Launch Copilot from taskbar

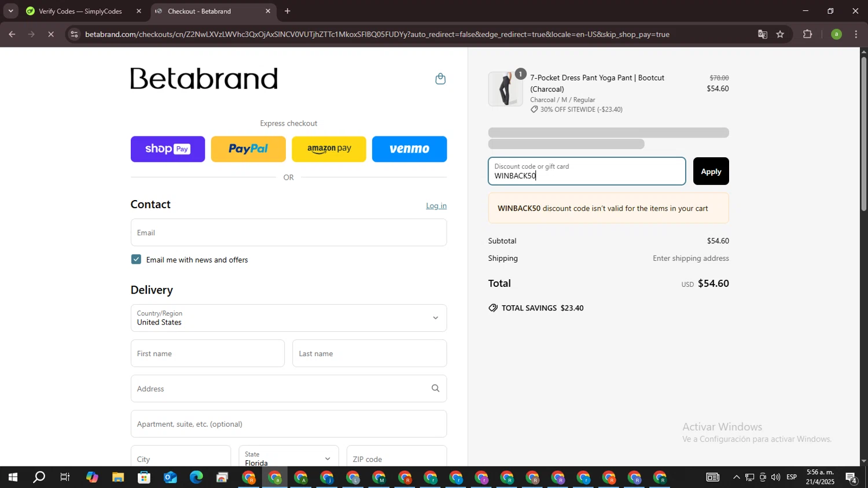pos(92,478)
